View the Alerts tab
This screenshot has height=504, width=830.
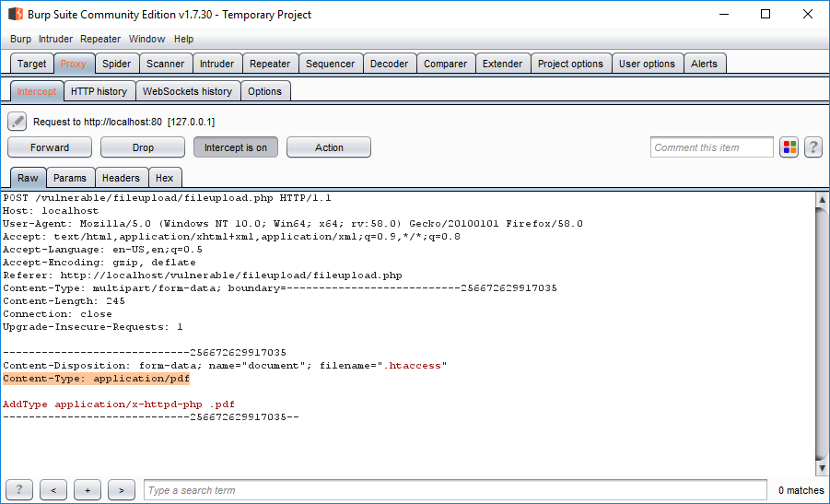tap(704, 64)
